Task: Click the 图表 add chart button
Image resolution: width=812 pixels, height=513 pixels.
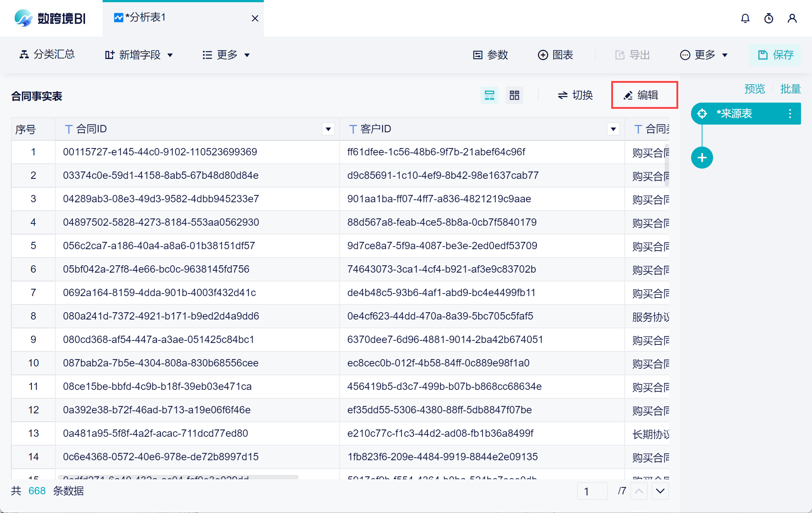Action: (x=555, y=55)
